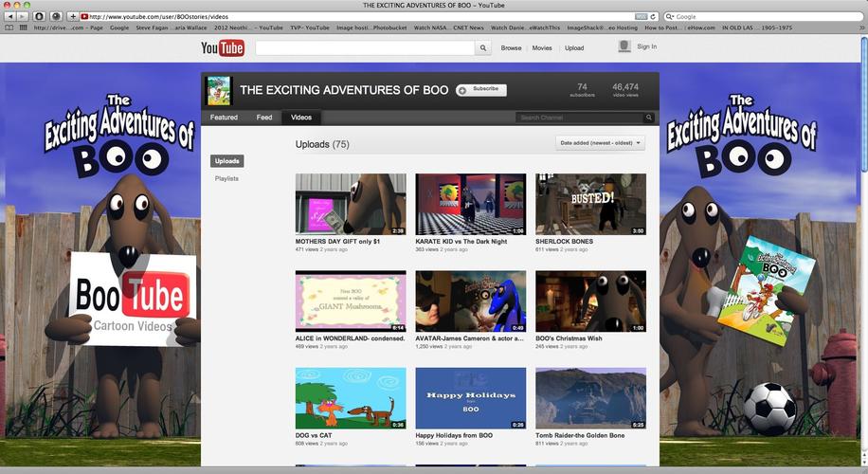Click the 74 subscribers count
The image size is (868, 474).
[582, 90]
